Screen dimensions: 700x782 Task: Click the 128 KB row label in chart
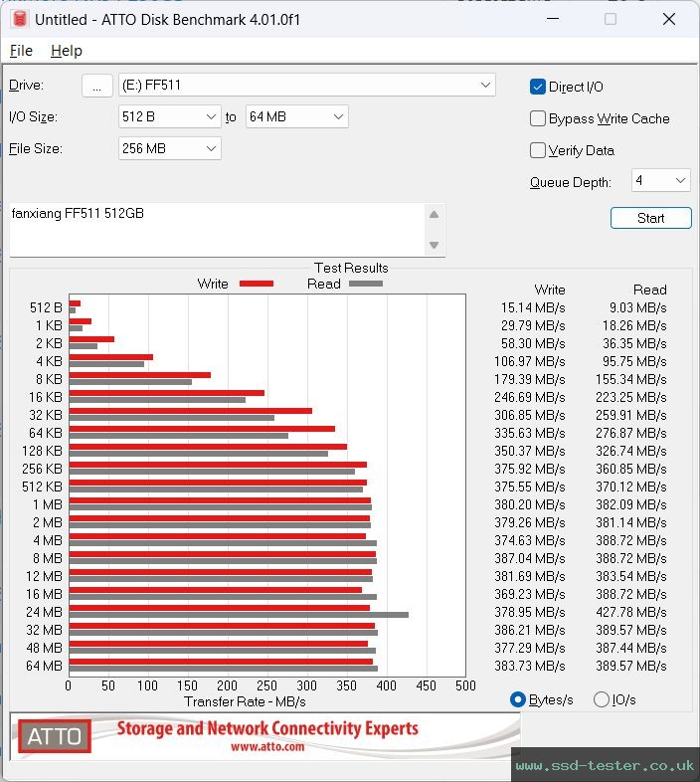42,451
